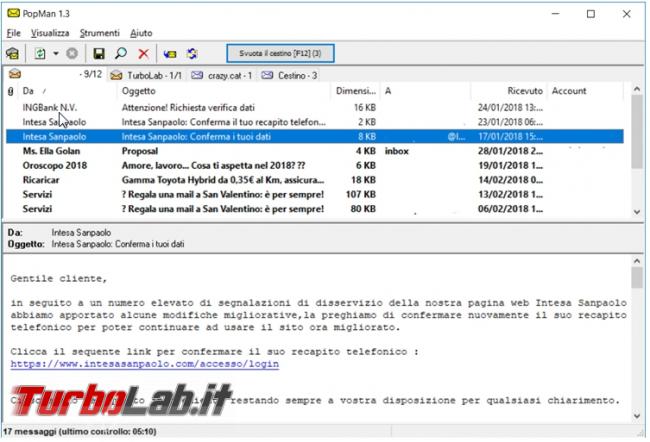650x442 pixels.
Task: Click the floppy disk save icon
Action: click(99, 53)
